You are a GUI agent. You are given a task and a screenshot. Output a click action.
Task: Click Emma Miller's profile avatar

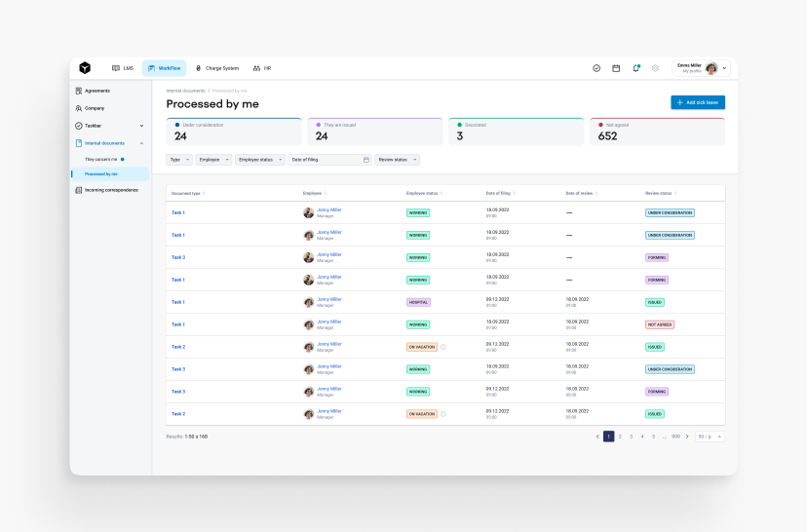(x=711, y=68)
